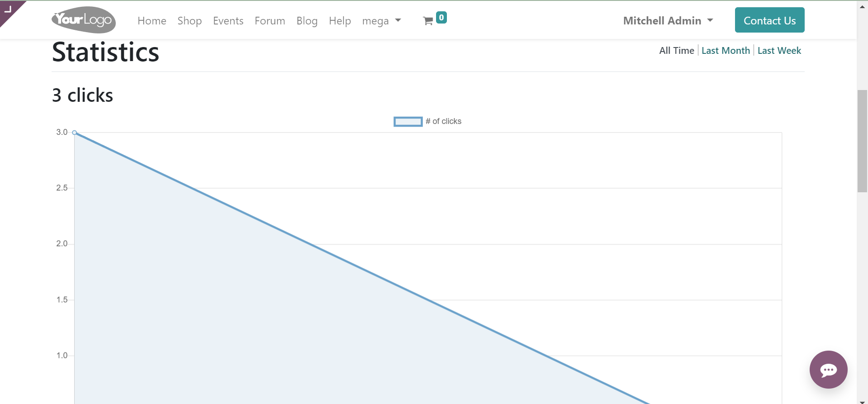Open the live chat bubble button

point(828,370)
